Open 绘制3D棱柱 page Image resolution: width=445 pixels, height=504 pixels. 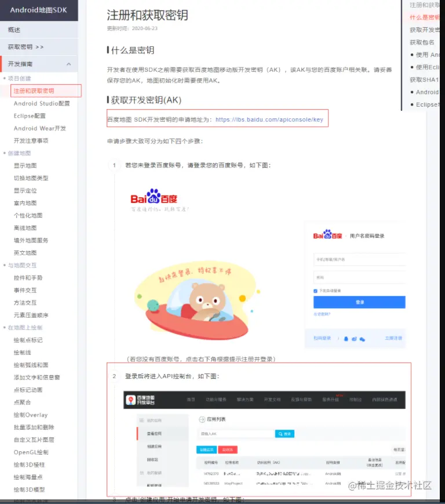pos(29,465)
